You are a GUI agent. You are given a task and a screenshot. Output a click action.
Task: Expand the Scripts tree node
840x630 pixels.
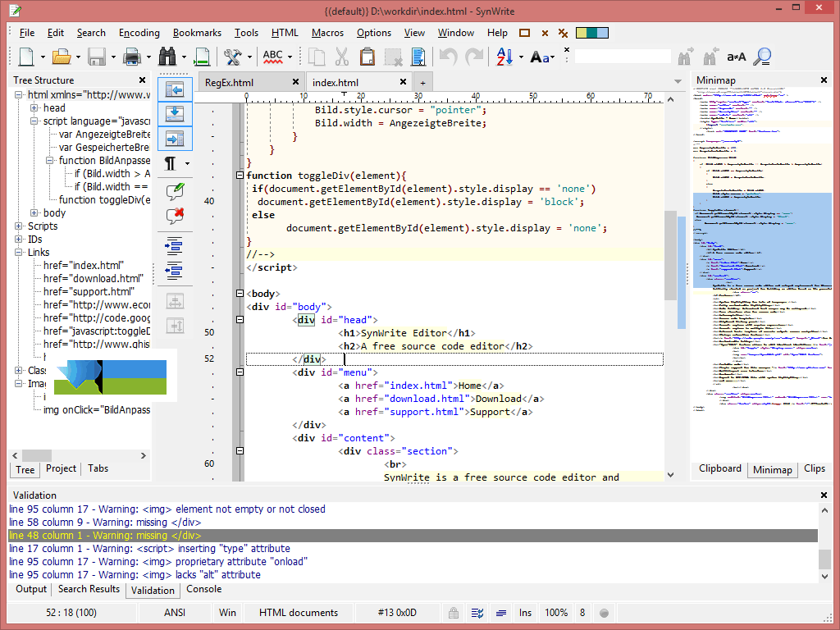pos(19,226)
